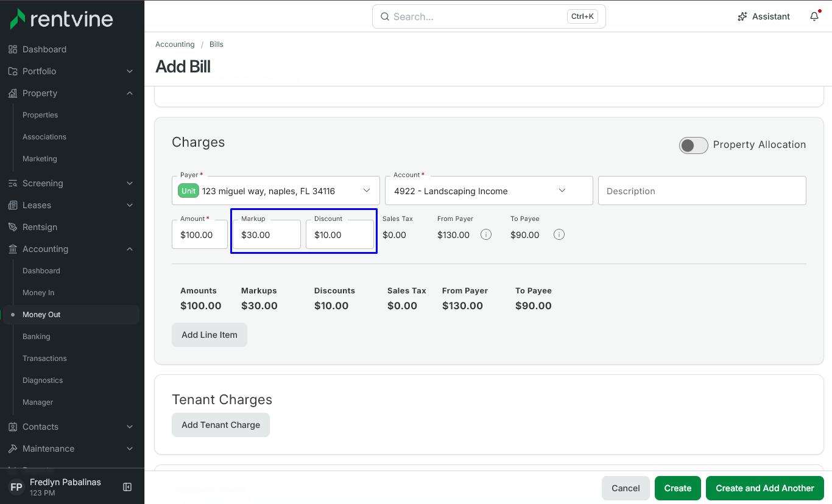Click the Dashboard grid icon in sidebar
Screen dimensions: 832x504
coord(13,49)
